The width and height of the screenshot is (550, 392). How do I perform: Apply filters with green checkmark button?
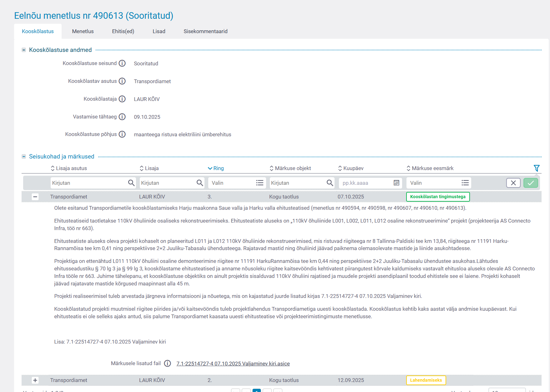click(531, 183)
